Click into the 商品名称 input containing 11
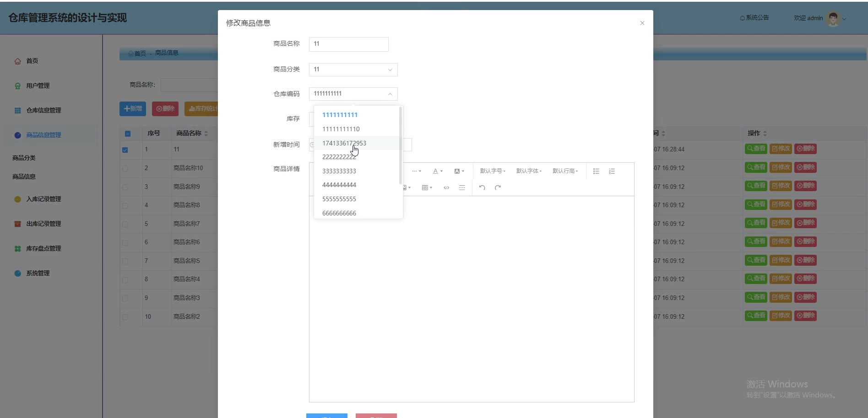 (x=349, y=44)
